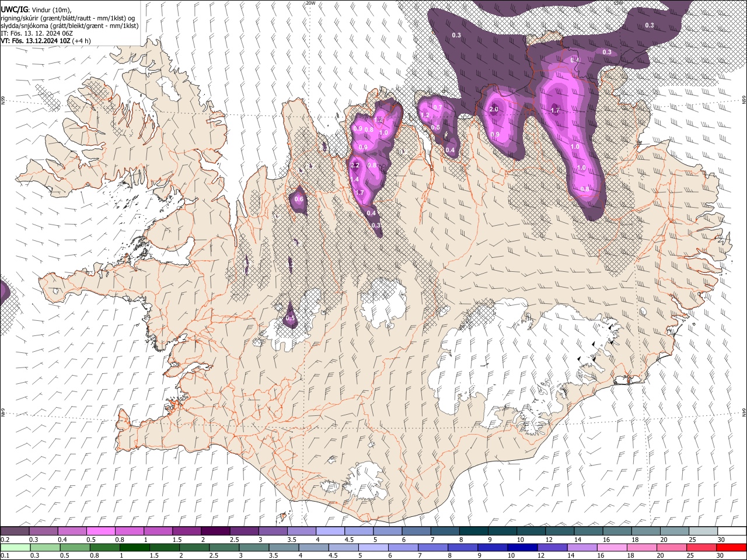747x560 pixels.
Task: Click the 66N latitude label on right edge
Action: tap(744, 101)
